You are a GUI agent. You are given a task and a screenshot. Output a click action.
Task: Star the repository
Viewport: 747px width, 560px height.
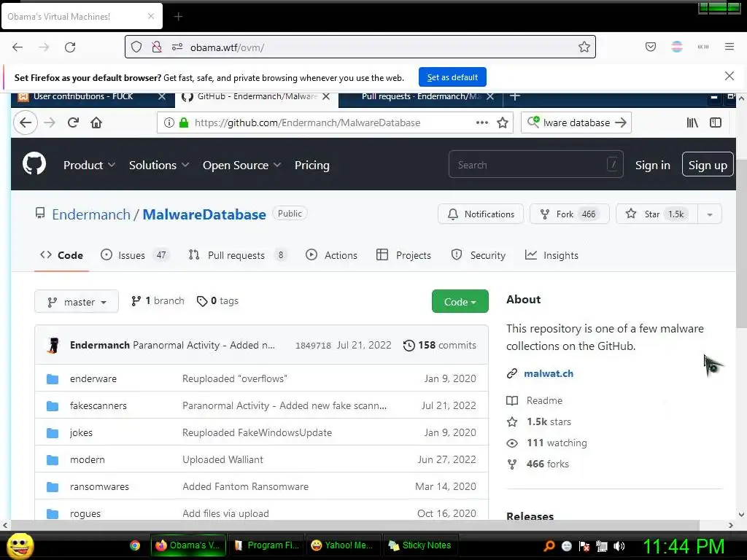pos(657,214)
